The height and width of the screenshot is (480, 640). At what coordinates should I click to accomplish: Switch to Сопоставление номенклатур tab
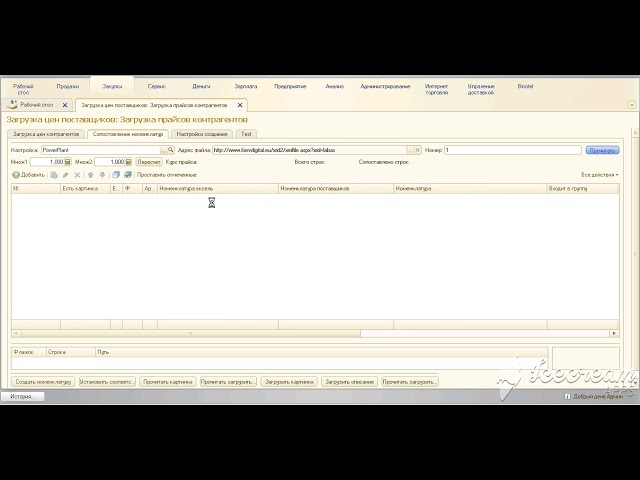click(128, 134)
